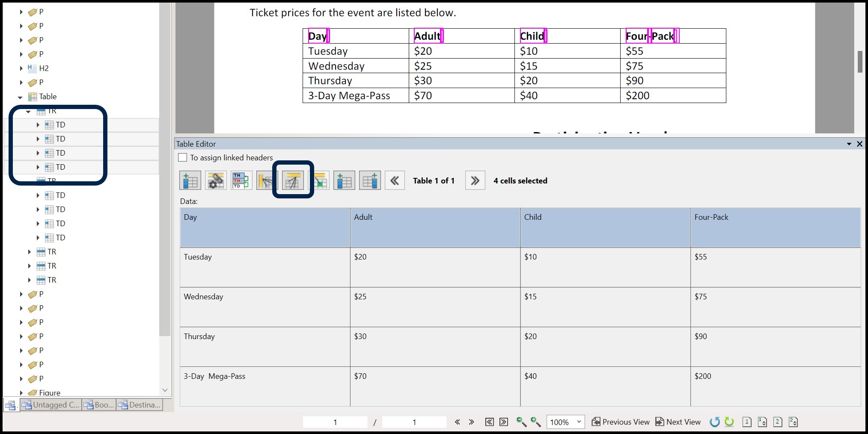
Task: Open the Table Editor panel options arrow
Action: coord(849,144)
